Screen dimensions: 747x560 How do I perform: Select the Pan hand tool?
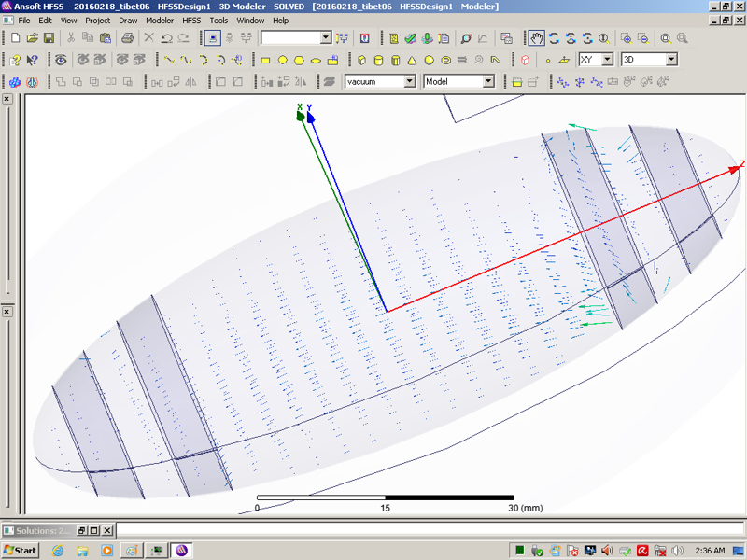(537, 38)
